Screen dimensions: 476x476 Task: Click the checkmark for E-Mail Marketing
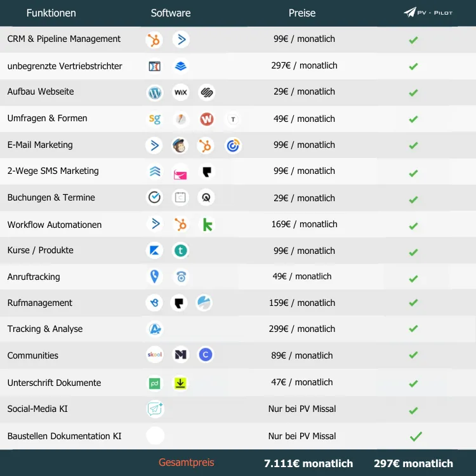[x=413, y=145]
